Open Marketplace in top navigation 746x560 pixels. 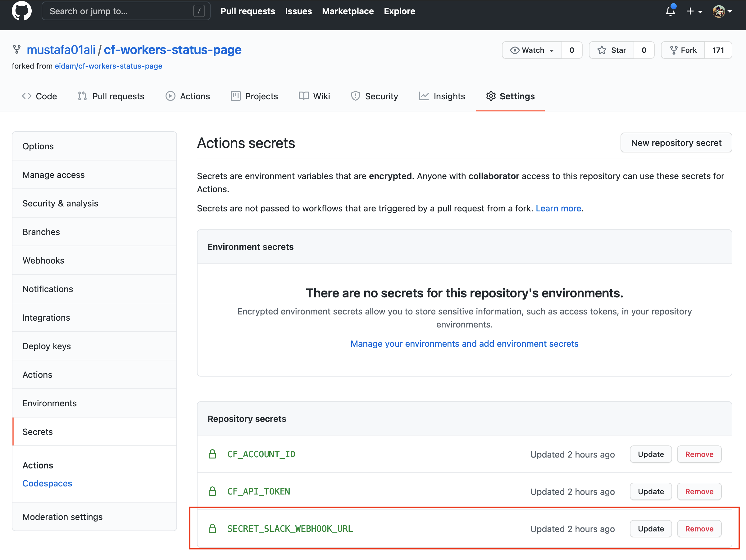coord(348,11)
